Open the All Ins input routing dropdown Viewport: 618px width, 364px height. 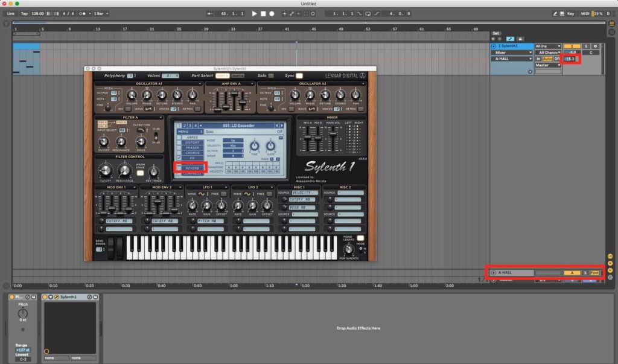pos(548,46)
